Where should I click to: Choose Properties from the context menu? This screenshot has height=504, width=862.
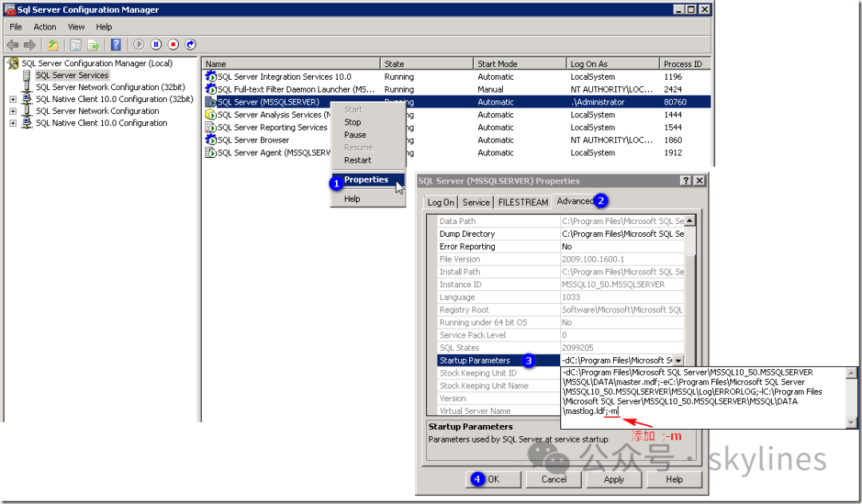366,180
